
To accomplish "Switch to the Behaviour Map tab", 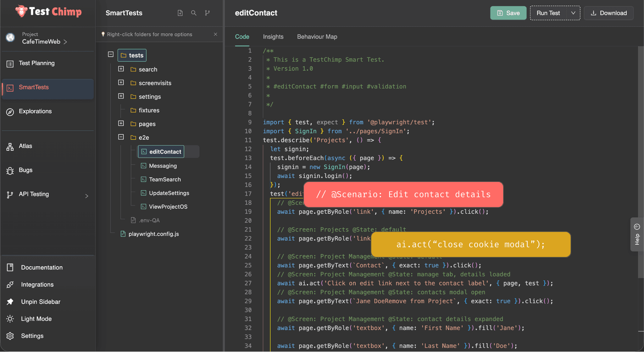I will click(x=317, y=37).
